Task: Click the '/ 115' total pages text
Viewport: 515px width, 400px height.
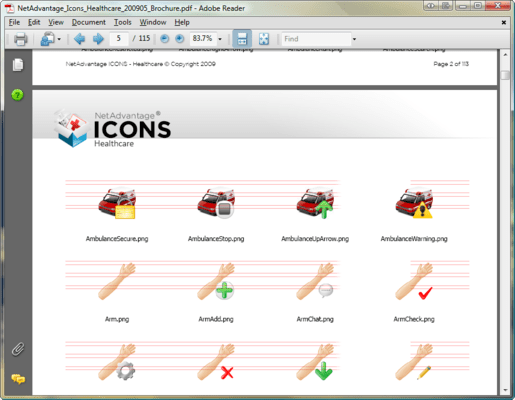Action: (x=142, y=38)
